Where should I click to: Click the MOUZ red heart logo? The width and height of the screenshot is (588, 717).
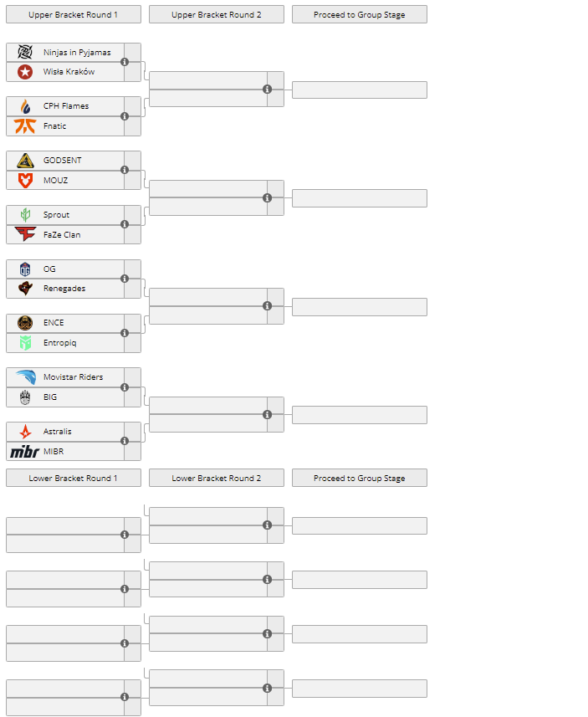coord(25,180)
